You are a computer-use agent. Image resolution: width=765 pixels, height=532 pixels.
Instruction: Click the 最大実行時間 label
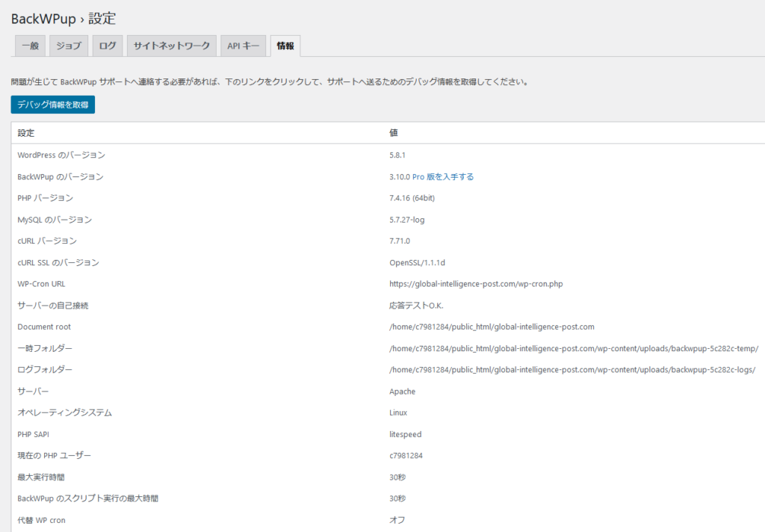point(42,477)
